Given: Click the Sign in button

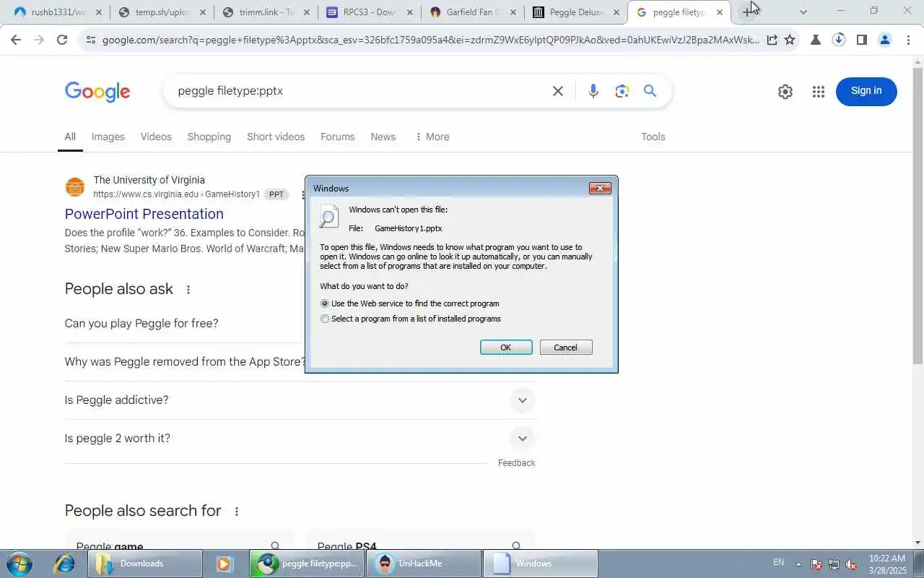Looking at the screenshot, I should coord(866,91).
